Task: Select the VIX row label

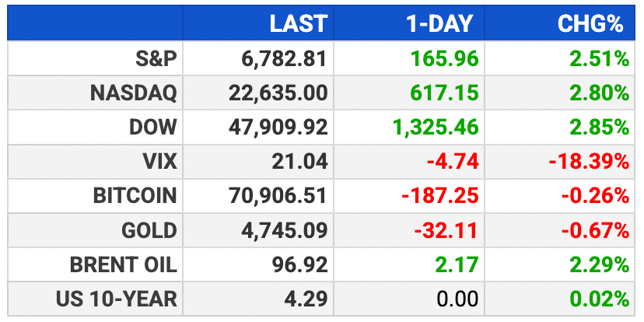Action: click(x=159, y=162)
